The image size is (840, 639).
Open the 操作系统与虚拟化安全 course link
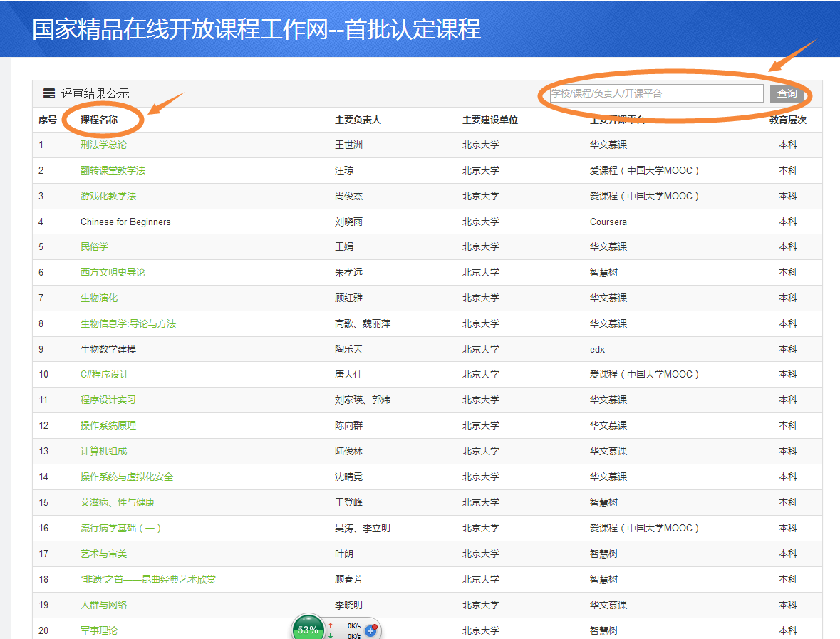pos(126,477)
